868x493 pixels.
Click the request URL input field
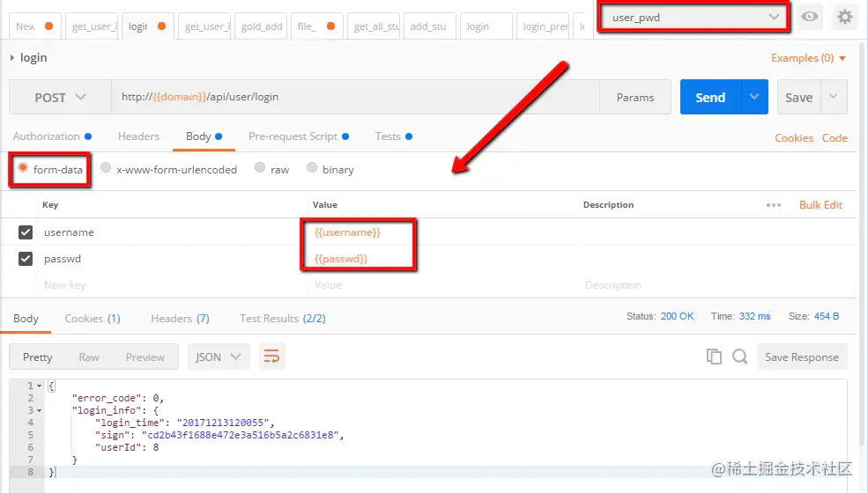[355, 97]
